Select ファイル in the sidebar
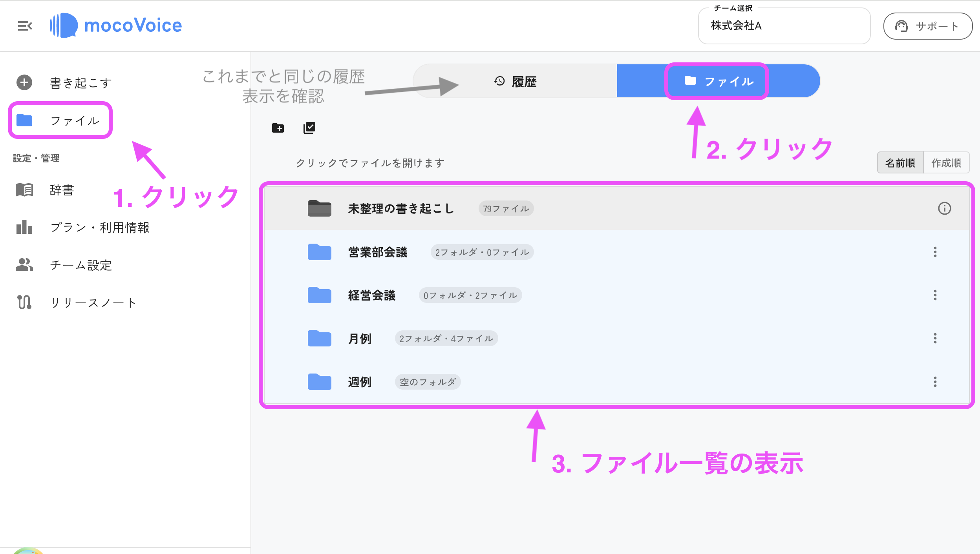Viewport: 980px width, 554px height. click(x=60, y=120)
